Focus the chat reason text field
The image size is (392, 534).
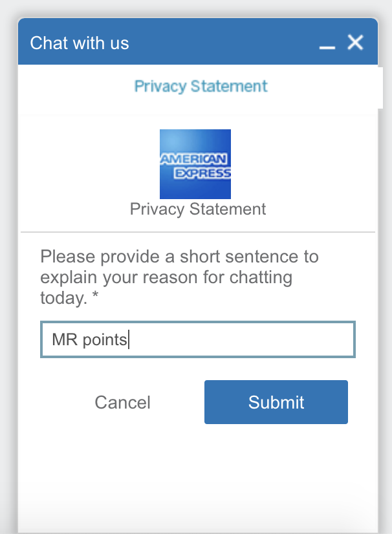pos(198,339)
